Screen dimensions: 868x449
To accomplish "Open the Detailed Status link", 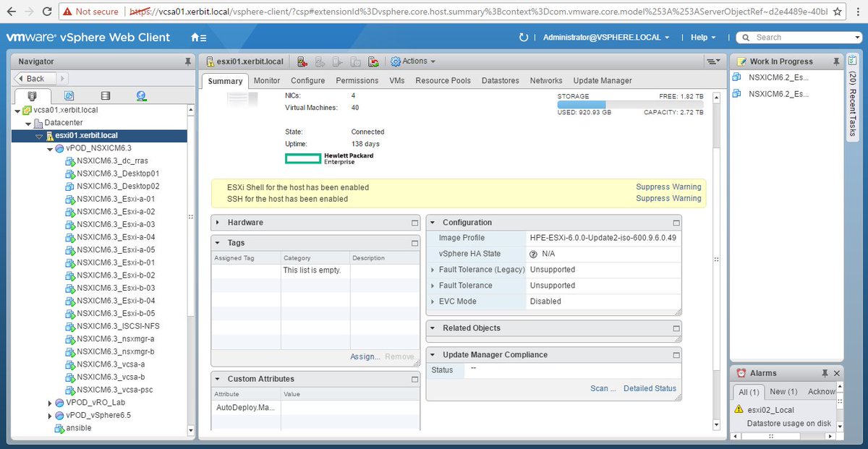I will (x=650, y=389).
